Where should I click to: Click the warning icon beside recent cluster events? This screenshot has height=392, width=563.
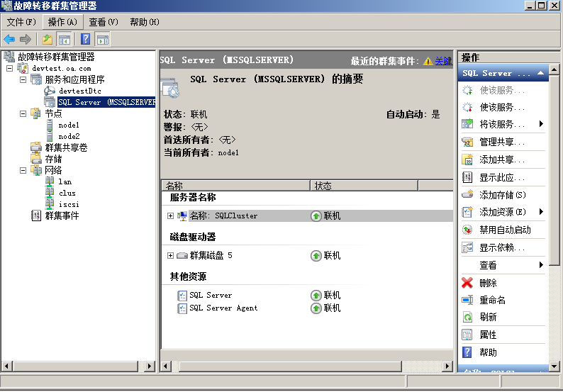click(428, 61)
